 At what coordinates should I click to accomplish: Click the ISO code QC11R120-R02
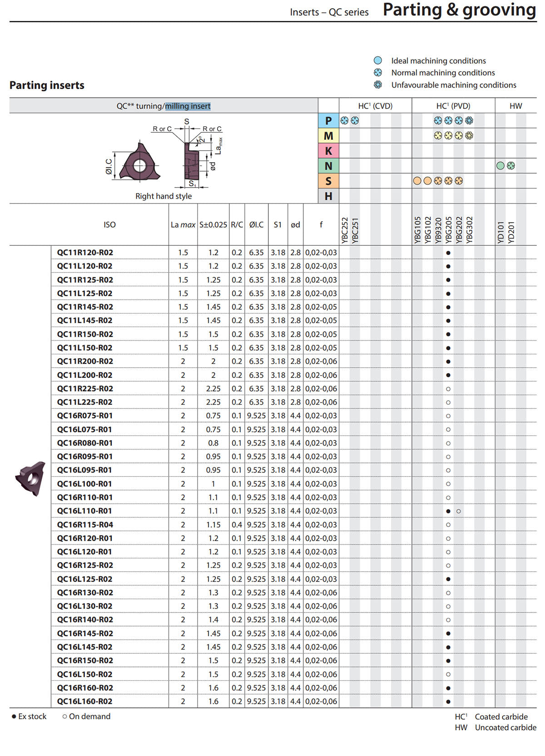pyautogui.click(x=85, y=253)
